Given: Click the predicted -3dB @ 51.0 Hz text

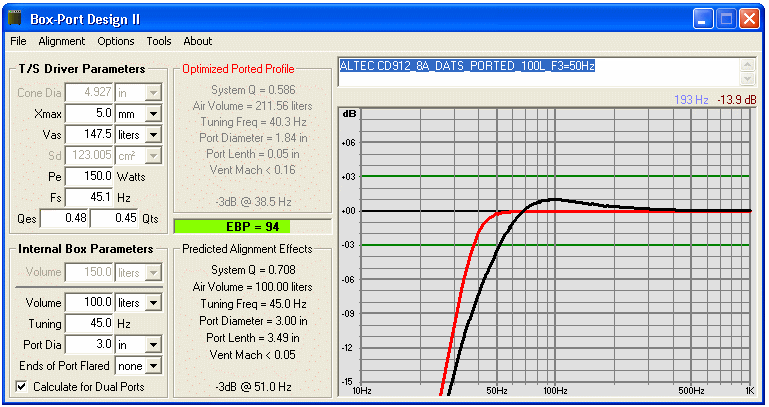Looking at the screenshot, I should (253, 387).
